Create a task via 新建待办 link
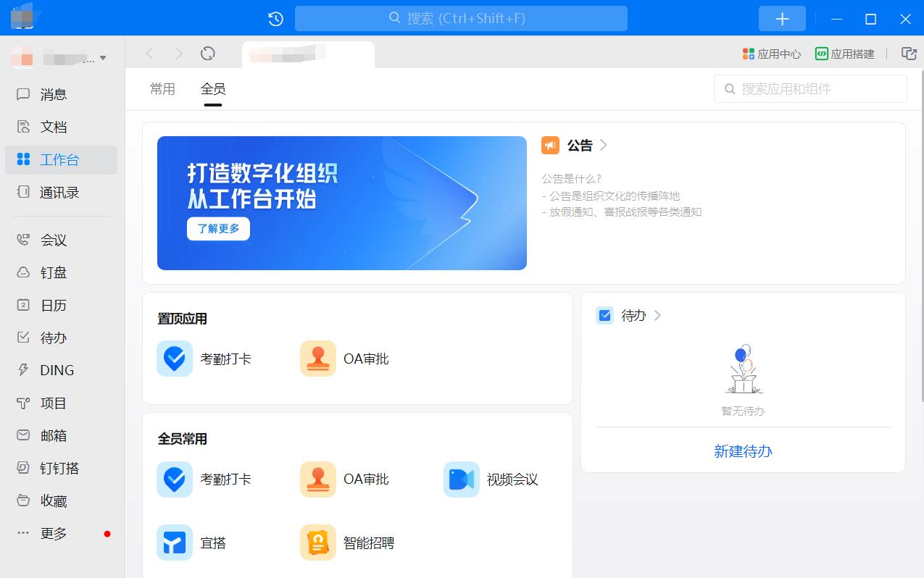The width and height of the screenshot is (924, 578). tap(742, 451)
